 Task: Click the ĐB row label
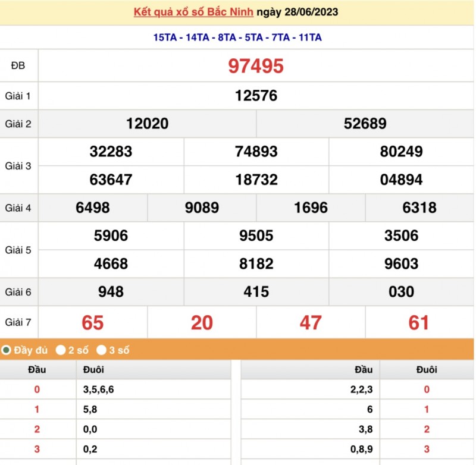[x=18, y=65]
